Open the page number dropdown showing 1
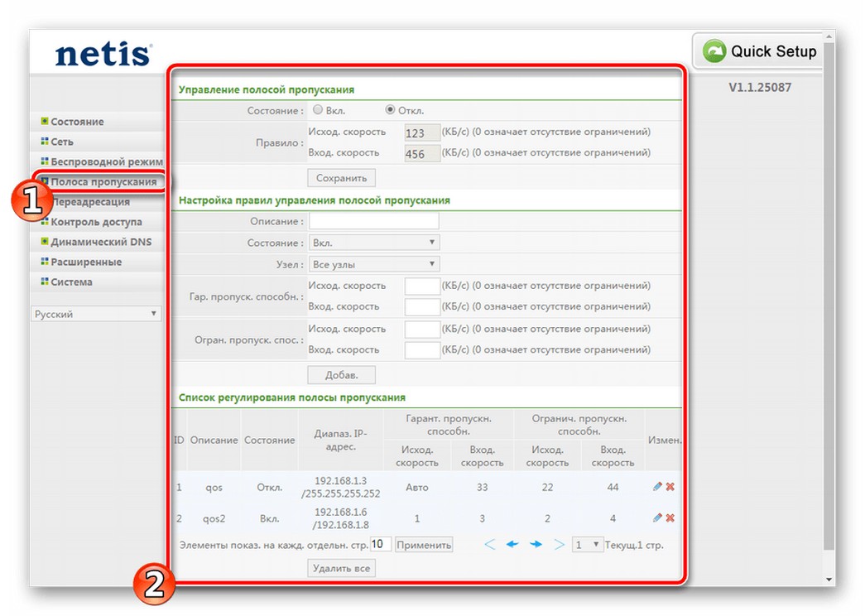Image resolution: width=865 pixels, height=616 pixels. (588, 545)
